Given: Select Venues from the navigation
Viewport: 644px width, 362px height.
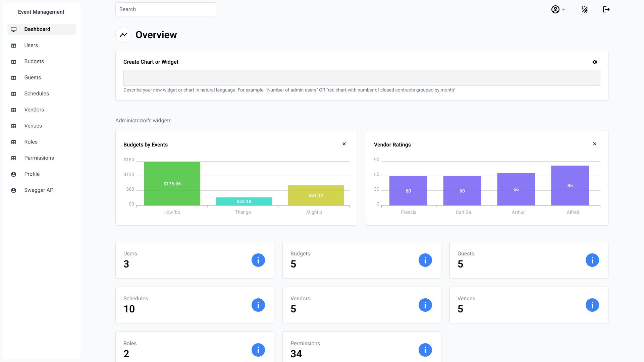Looking at the screenshot, I should pos(33,126).
